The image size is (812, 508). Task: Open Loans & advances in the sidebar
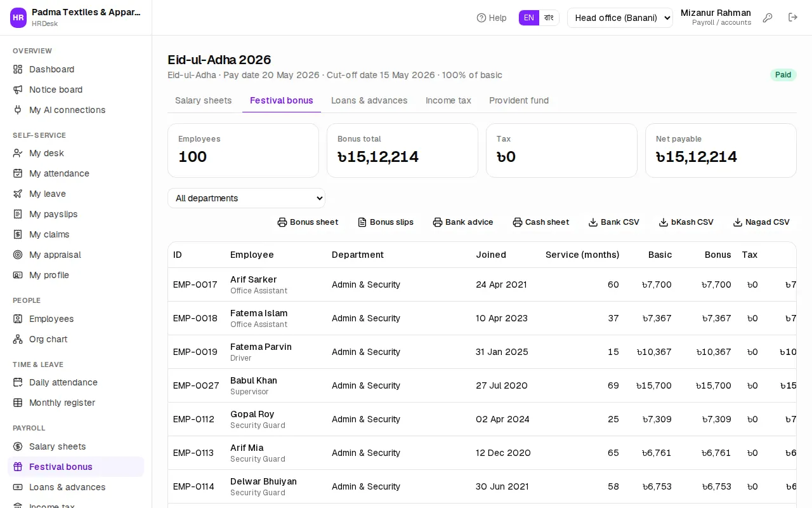coord(75,487)
